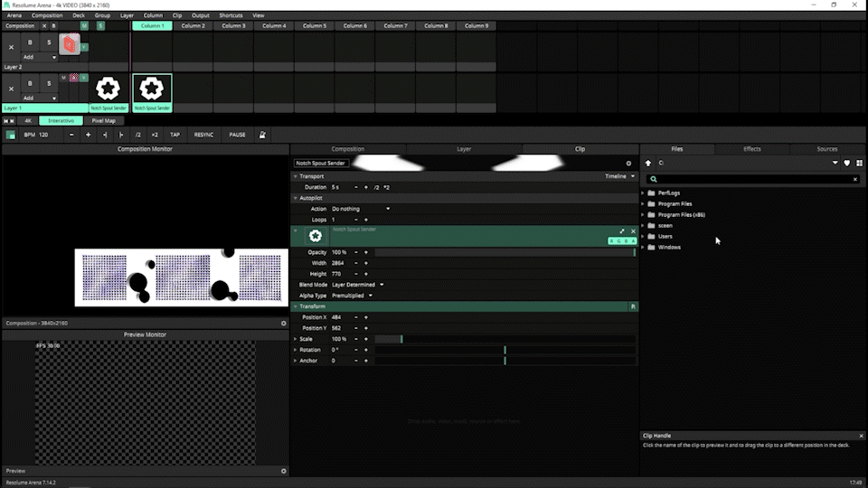This screenshot has height=488, width=868.
Task: Switch the Files browser to grid view
Action: pos(859,164)
